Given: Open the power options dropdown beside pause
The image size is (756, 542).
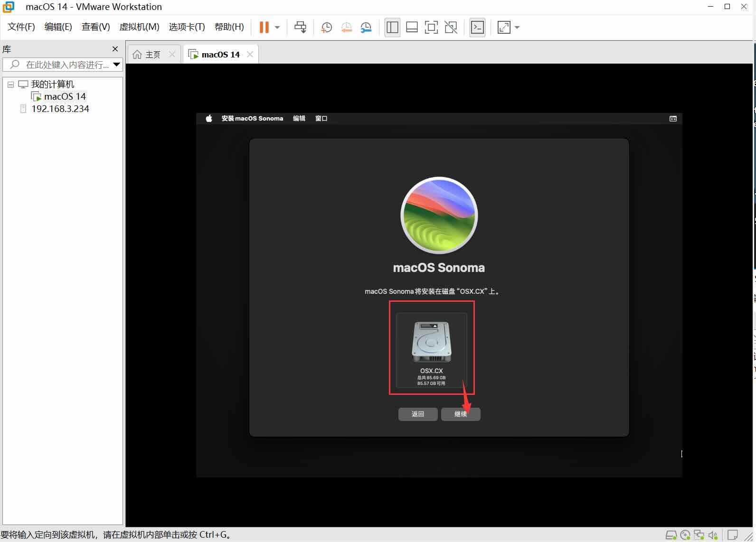Looking at the screenshot, I should click(x=277, y=28).
